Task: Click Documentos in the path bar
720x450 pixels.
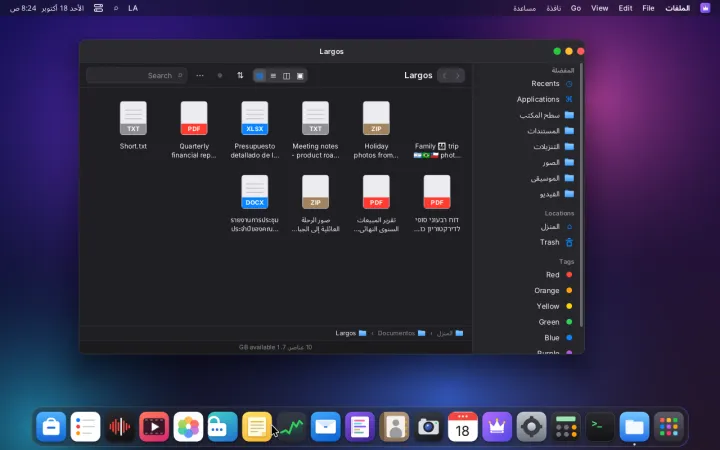Action: [x=401, y=333]
